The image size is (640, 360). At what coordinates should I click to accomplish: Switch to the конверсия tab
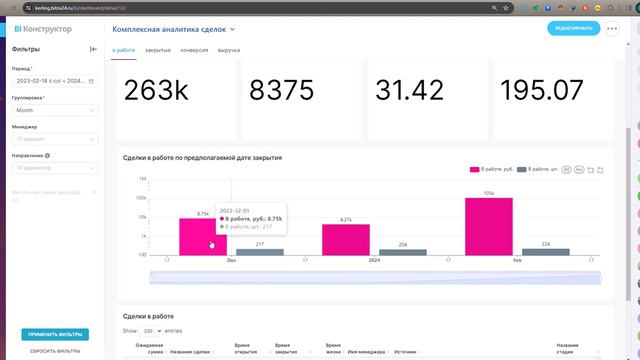tap(194, 50)
